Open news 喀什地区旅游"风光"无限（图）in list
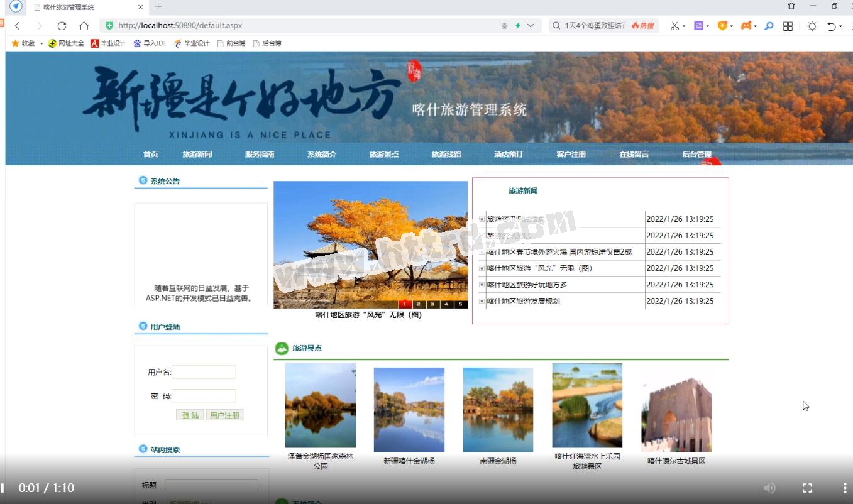The width and height of the screenshot is (853, 504). pos(539,268)
